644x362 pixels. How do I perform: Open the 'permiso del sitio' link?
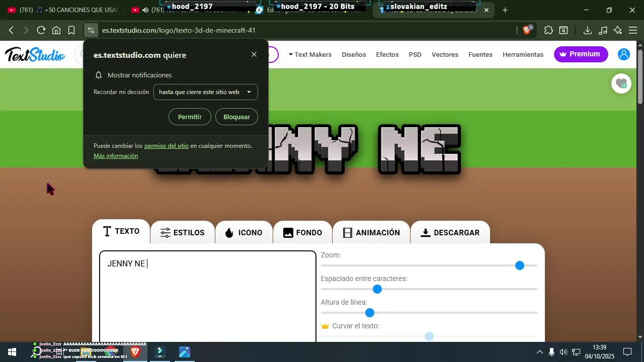tap(167, 146)
